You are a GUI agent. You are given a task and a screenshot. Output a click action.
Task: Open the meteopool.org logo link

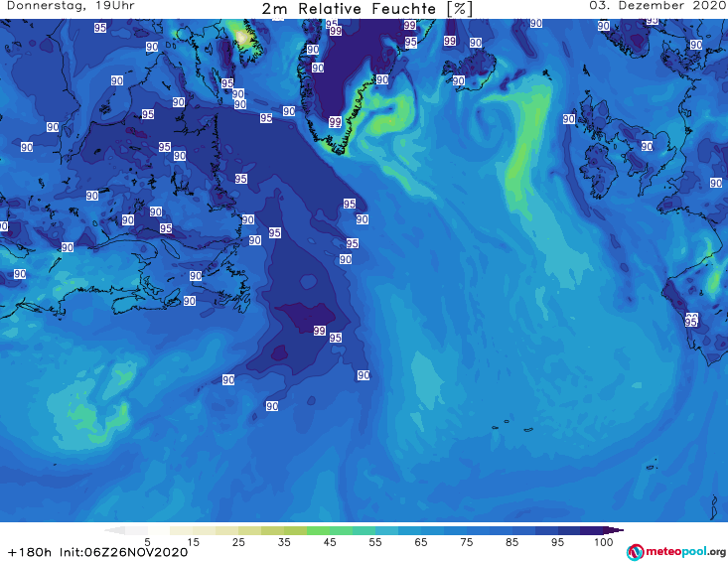[x=675, y=552]
